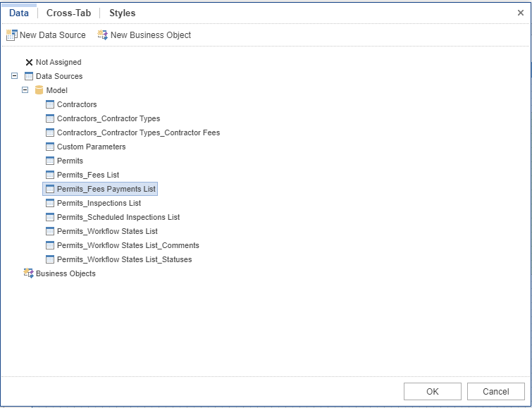Click the New Data Source toolbar icon
Viewport: 532px width, 408px height.
[11, 35]
